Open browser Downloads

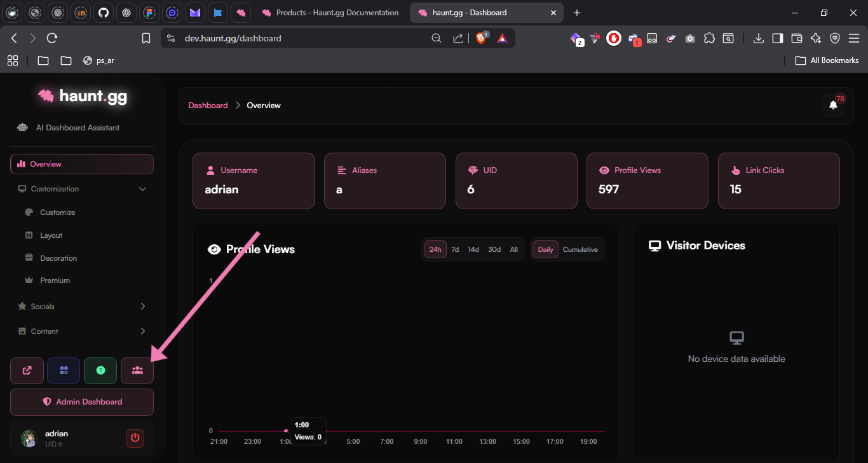coord(758,38)
